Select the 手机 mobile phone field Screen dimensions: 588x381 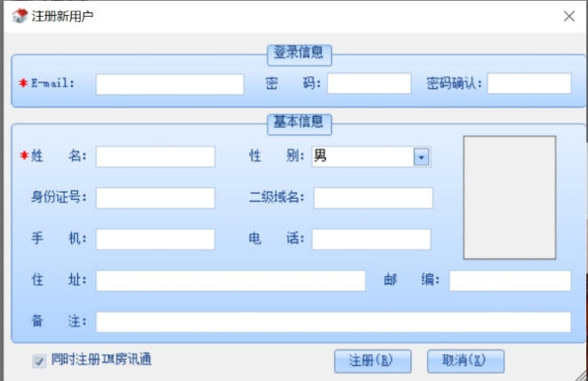pos(155,239)
